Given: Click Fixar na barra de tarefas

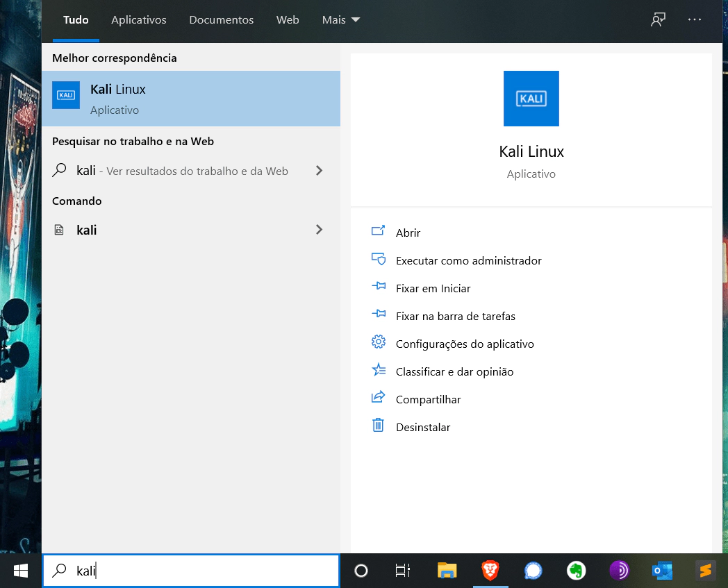Looking at the screenshot, I should point(455,316).
